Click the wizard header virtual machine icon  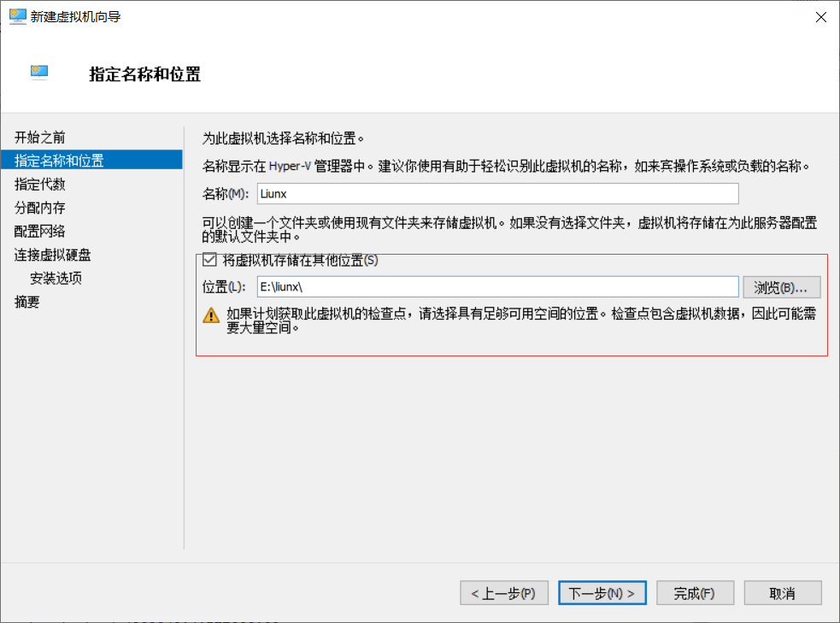(39, 73)
